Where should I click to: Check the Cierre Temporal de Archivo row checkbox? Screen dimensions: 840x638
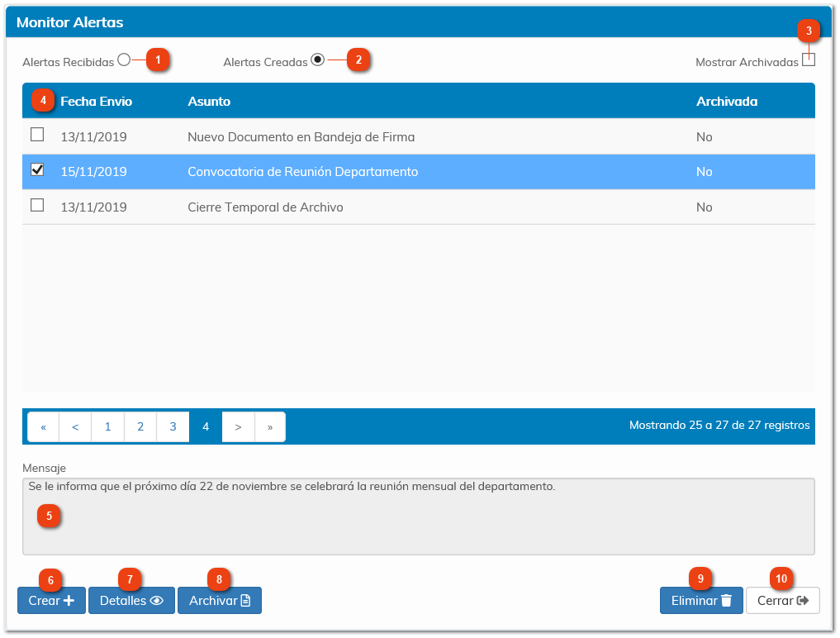[37, 205]
